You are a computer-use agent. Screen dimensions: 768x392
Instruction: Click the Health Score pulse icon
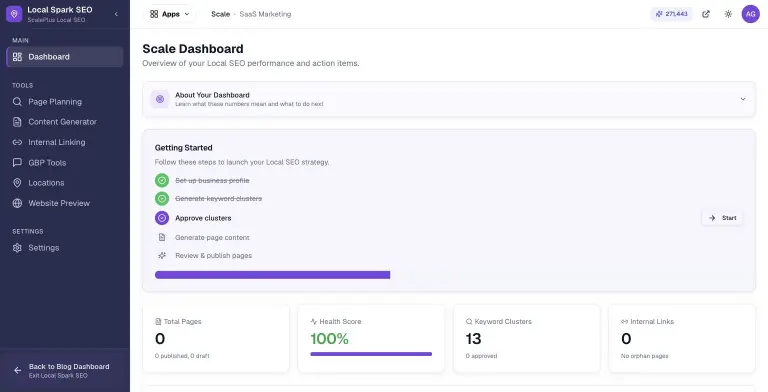click(x=314, y=321)
